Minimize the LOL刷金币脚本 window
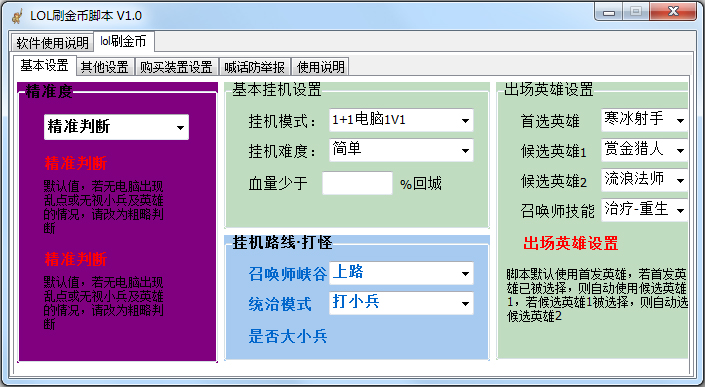 click(609, 12)
